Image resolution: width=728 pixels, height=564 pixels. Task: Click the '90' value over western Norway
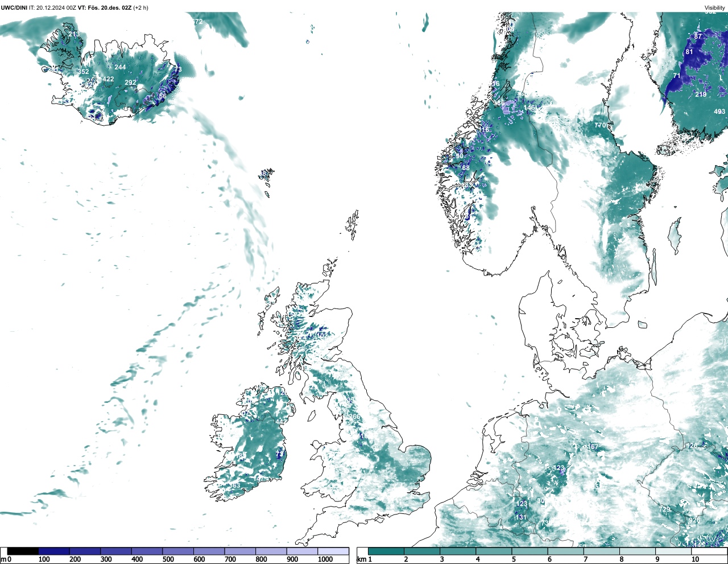460,157
